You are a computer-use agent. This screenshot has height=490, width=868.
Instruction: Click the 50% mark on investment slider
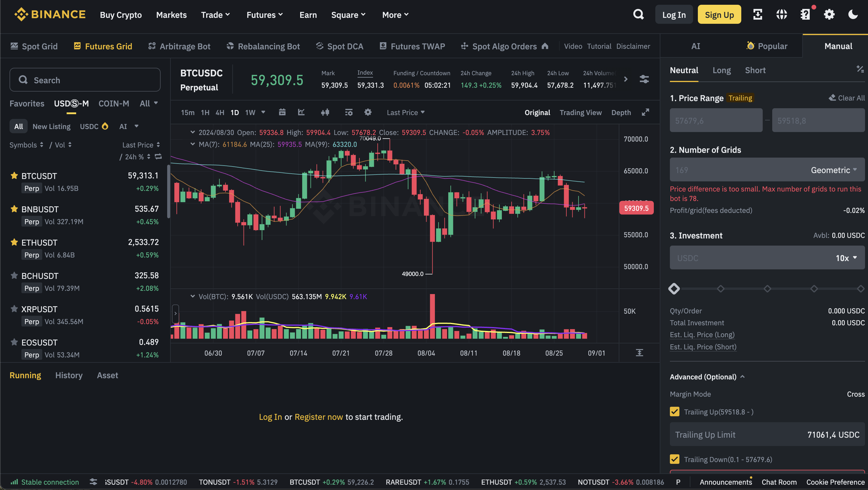click(767, 288)
